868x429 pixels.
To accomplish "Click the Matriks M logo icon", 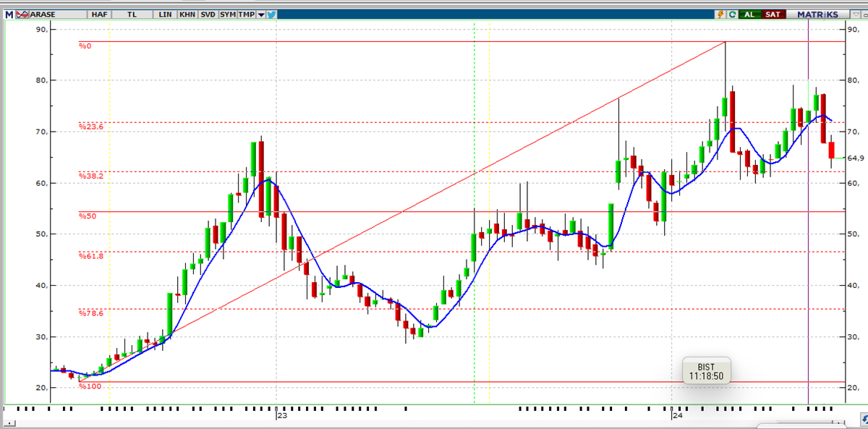I will [9, 14].
